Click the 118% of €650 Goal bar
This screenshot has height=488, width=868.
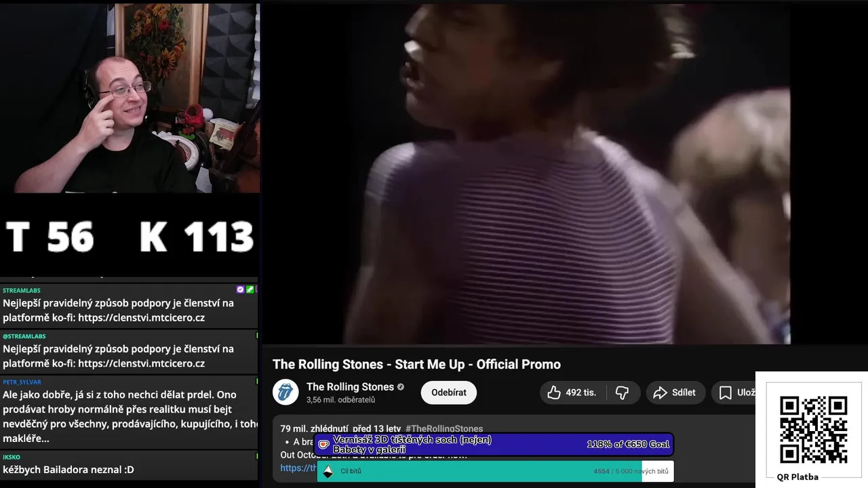click(495, 445)
